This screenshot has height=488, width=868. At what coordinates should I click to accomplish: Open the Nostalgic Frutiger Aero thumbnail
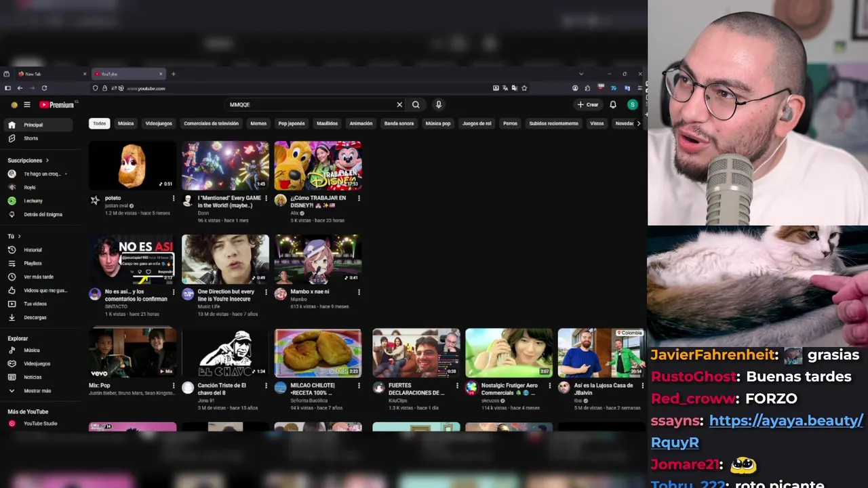(x=509, y=353)
